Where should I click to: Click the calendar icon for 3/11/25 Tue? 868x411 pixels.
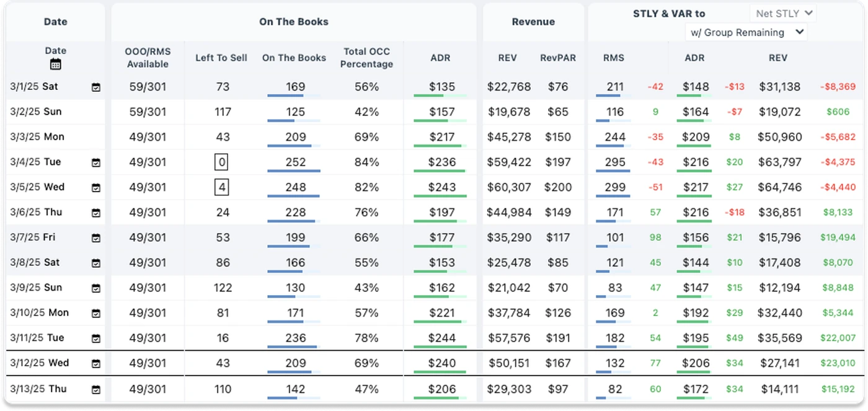96,338
